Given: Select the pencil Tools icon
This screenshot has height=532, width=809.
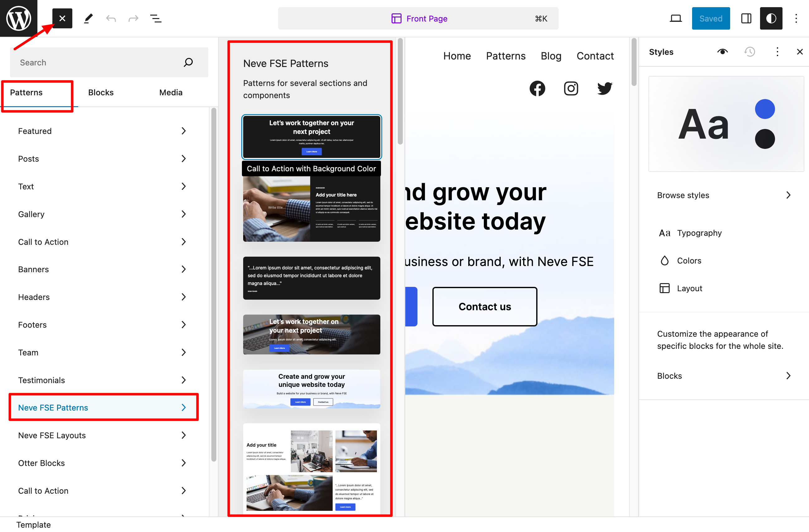Looking at the screenshot, I should click(88, 18).
